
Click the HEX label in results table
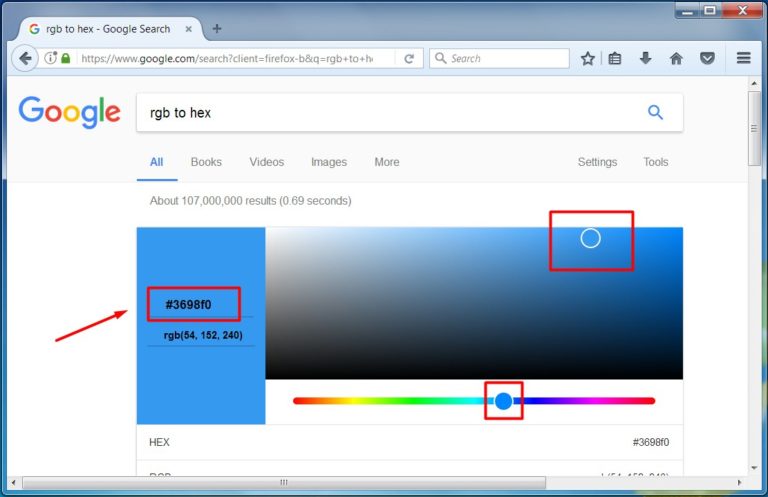[x=159, y=442]
